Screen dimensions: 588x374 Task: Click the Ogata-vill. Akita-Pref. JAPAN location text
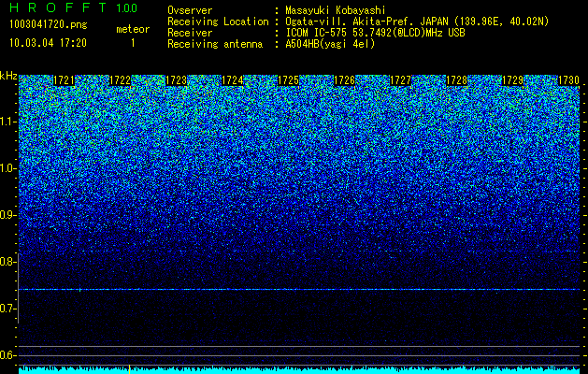(417, 22)
